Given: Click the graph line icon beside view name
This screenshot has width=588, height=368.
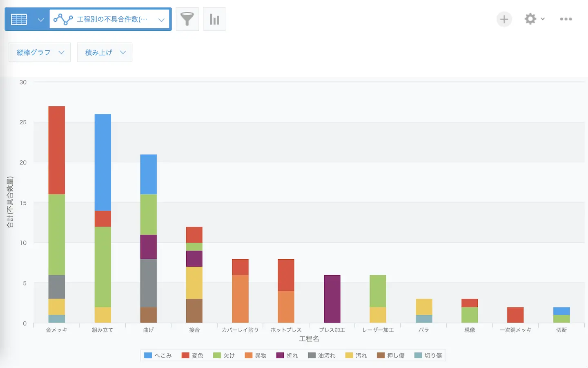Looking at the screenshot, I should (x=63, y=19).
